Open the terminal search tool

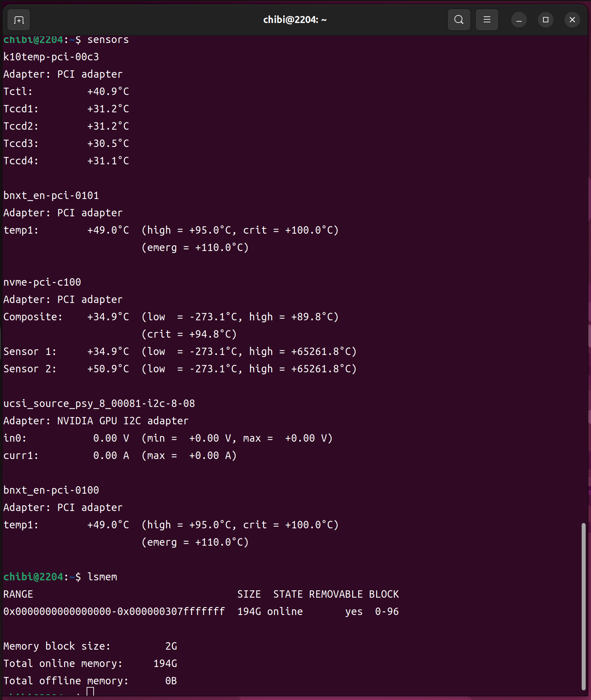click(x=459, y=20)
